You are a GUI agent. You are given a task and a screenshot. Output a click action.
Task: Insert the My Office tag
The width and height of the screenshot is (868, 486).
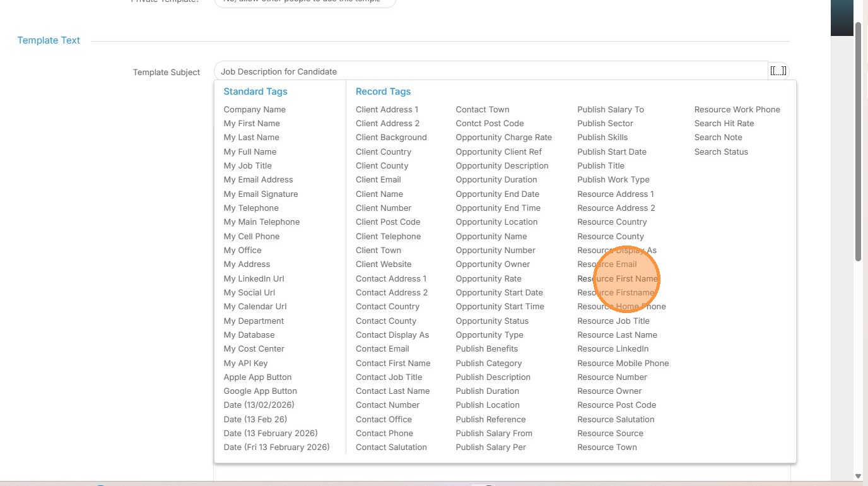coord(243,250)
